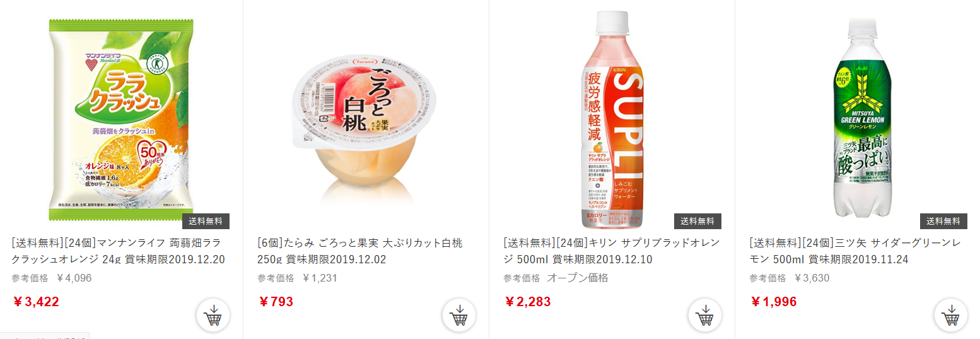
Task: Click the ￥793 sale price
Action: 276,302
